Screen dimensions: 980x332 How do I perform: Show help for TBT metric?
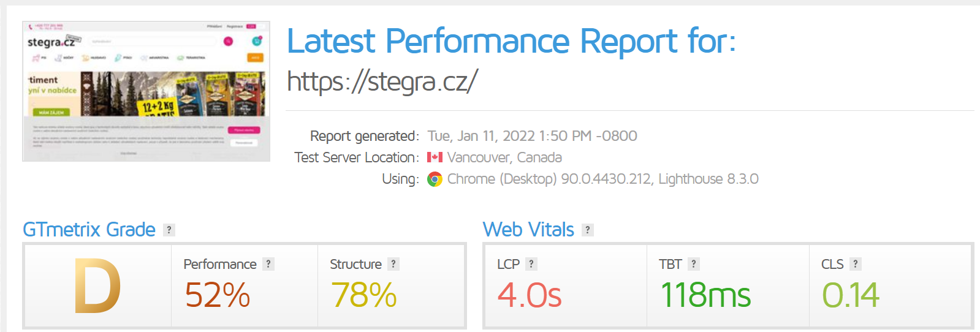point(693,264)
